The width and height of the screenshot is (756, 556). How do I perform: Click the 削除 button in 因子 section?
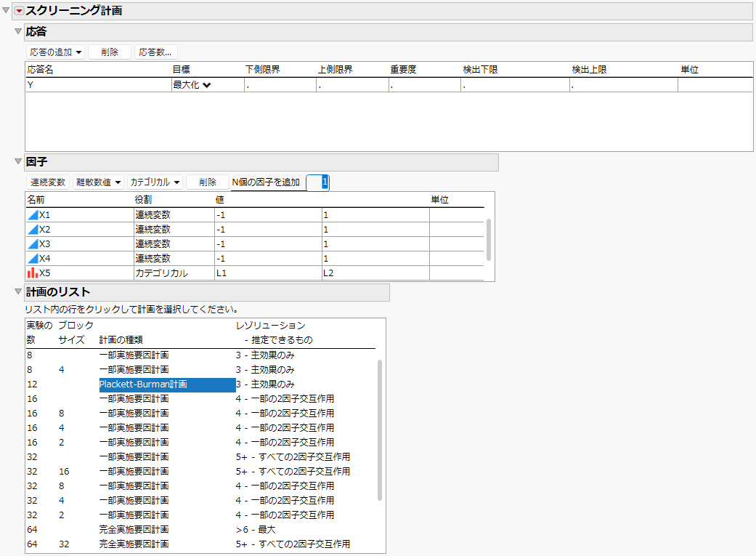[x=207, y=182]
